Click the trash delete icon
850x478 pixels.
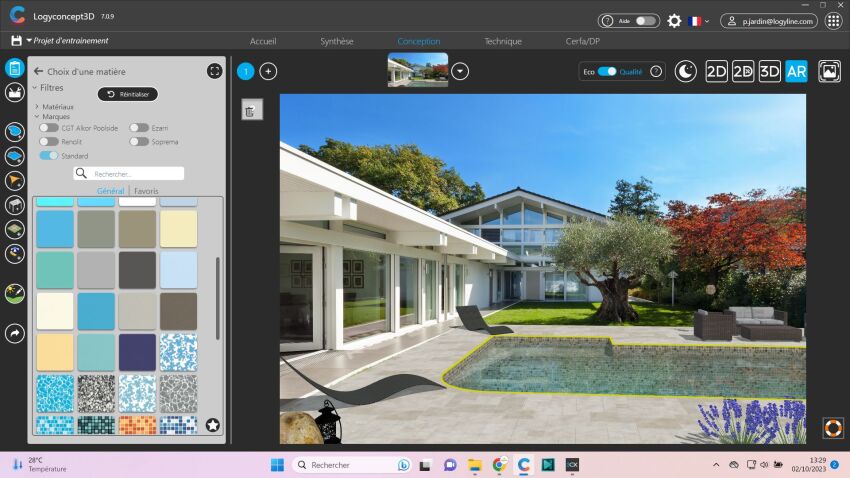pyautogui.click(x=251, y=110)
